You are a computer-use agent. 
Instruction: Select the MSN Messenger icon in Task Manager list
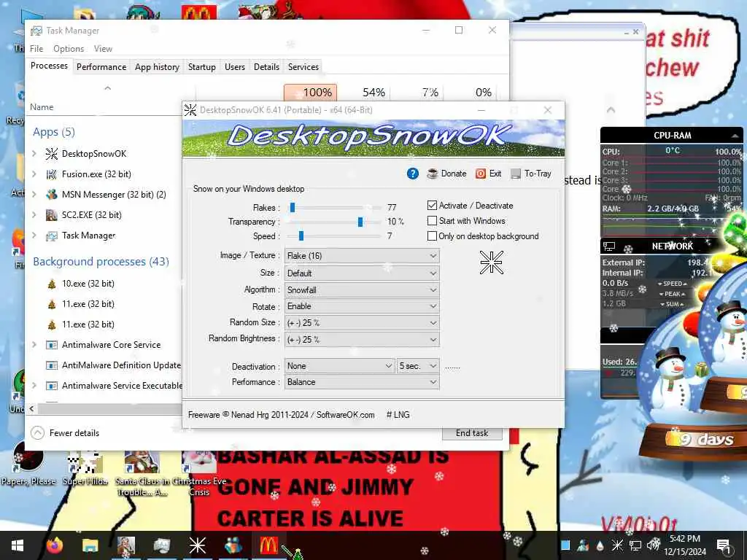52,194
